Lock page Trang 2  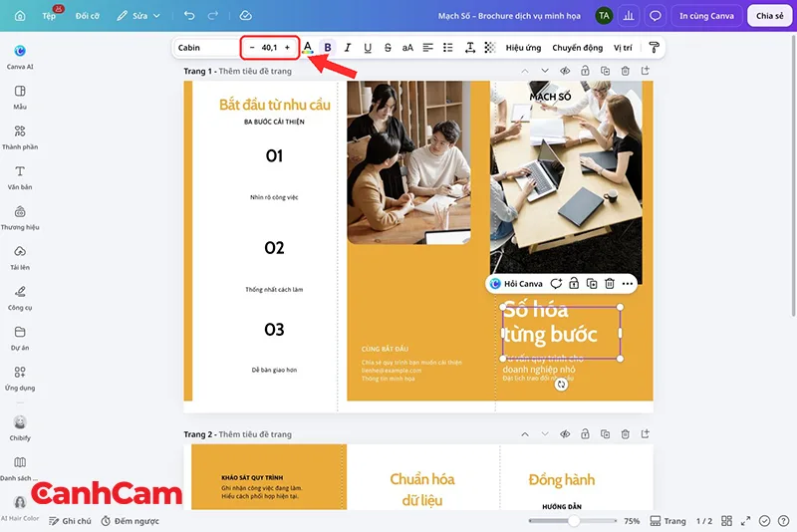click(x=585, y=434)
